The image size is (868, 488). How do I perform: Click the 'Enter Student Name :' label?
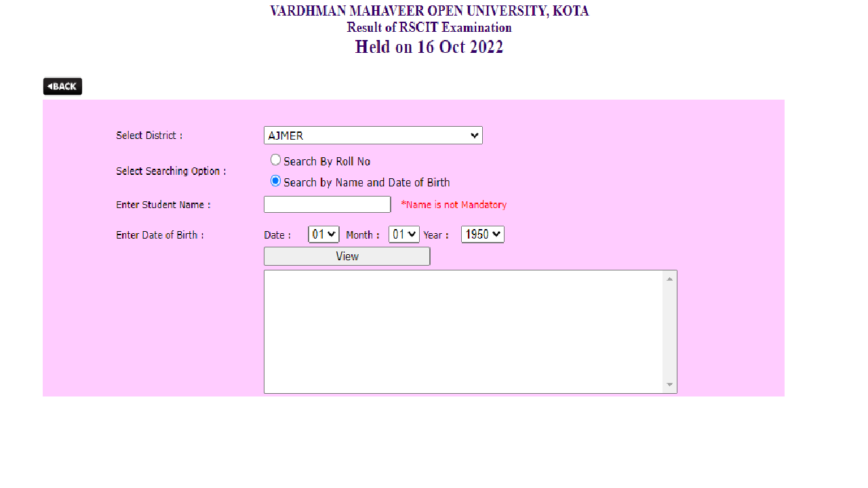[163, 205]
